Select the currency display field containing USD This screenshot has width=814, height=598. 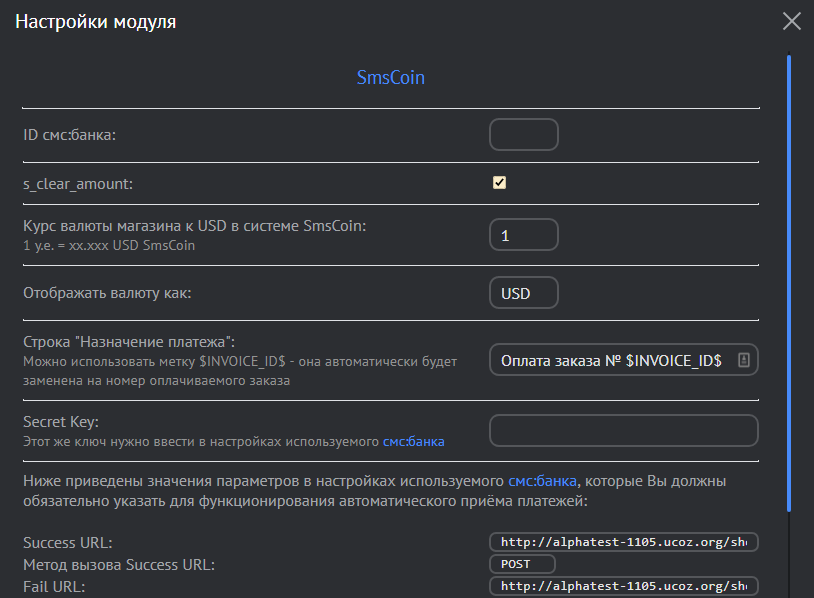(523, 294)
